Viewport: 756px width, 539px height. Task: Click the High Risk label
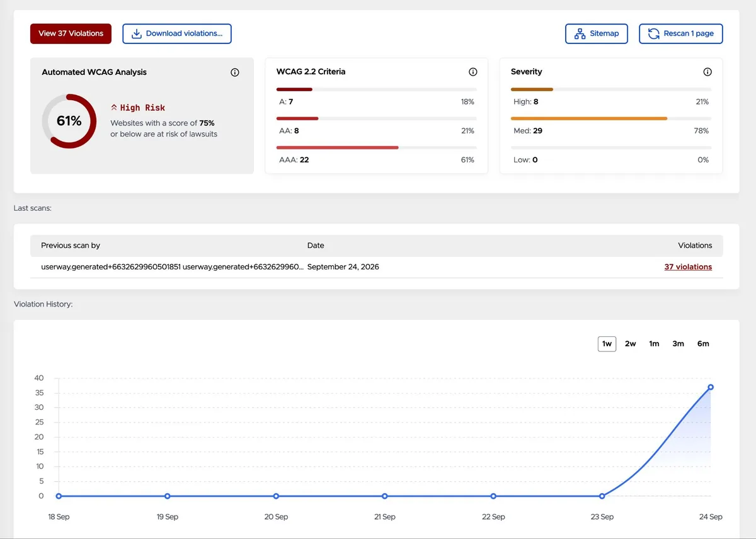(x=142, y=108)
